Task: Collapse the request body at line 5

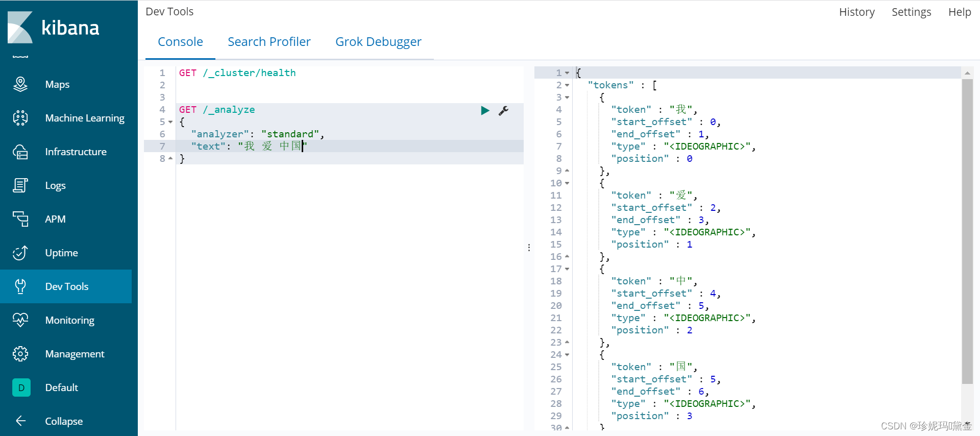Action: coord(170,122)
